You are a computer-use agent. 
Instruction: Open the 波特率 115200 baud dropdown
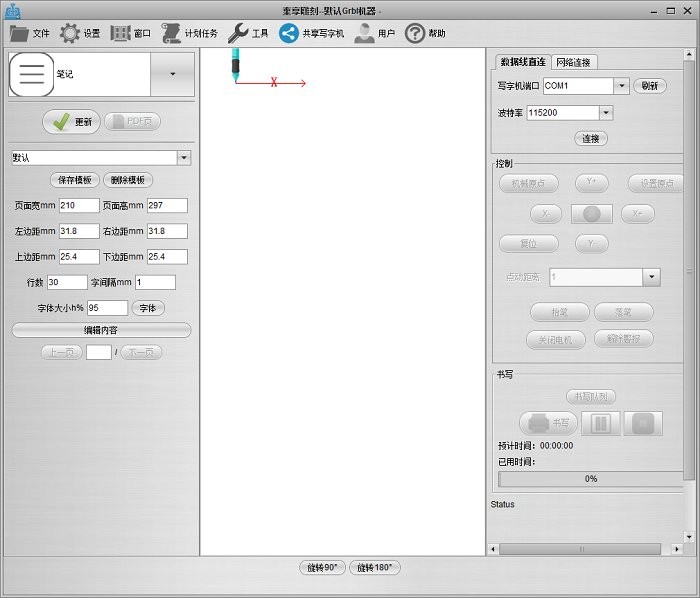coord(606,113)
